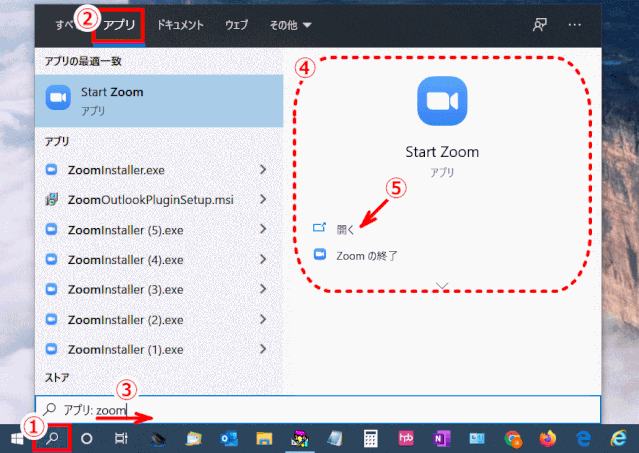Viewport: 639px width, 453px height.
Task: Open Microsoft Edge from the taskbar
Action: pos(584,439)
